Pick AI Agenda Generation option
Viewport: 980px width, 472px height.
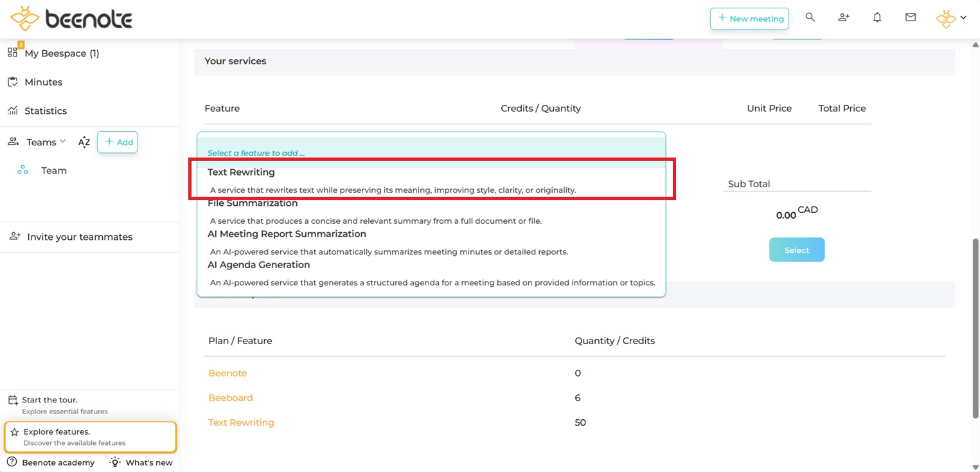pos(258,265)
